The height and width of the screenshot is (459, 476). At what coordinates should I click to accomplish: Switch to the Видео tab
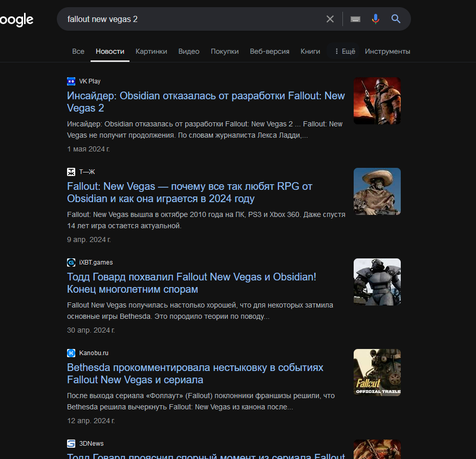click(189, 51)
